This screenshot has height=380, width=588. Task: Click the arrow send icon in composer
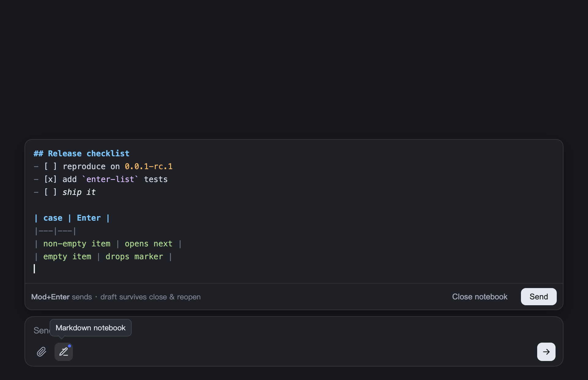point(546,351)
